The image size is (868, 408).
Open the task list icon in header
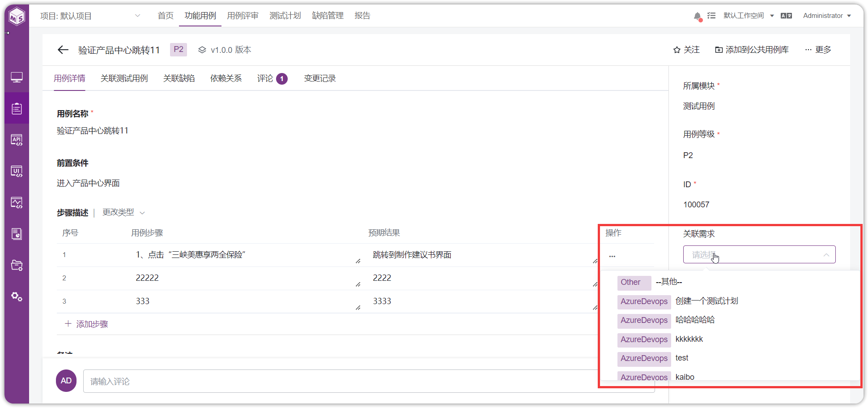pyautogui.click(x=711, y=16)
